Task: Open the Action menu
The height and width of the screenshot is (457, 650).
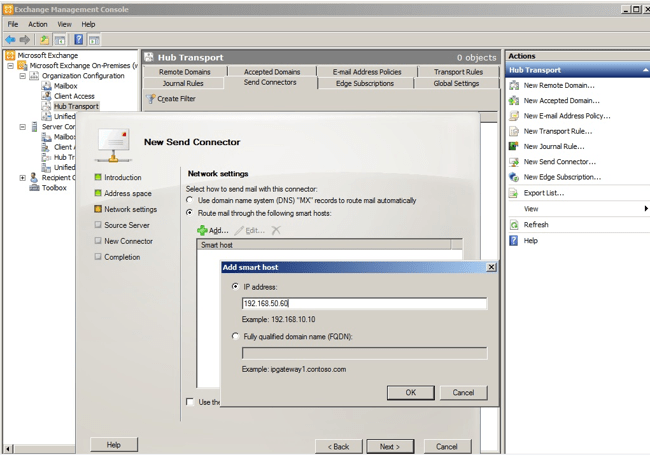Action: click(x=38, y=24)
